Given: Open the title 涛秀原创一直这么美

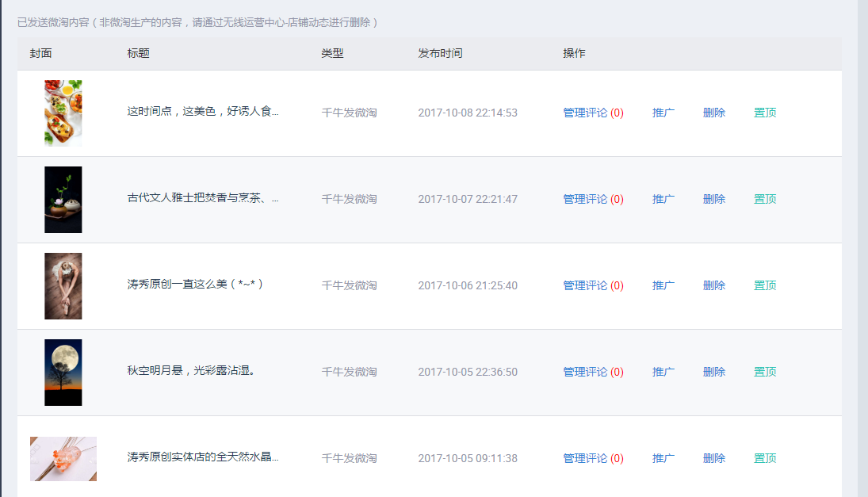Looking at the screenshot, I should [x=195, y=285].
